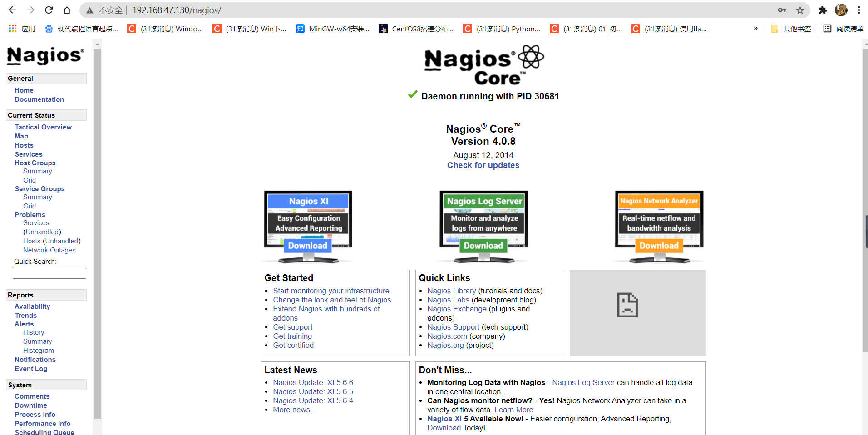Open the MinGW-w64 bookmark
The height and width of the screenshot is (435, 868).
click(x=333, y=29)
